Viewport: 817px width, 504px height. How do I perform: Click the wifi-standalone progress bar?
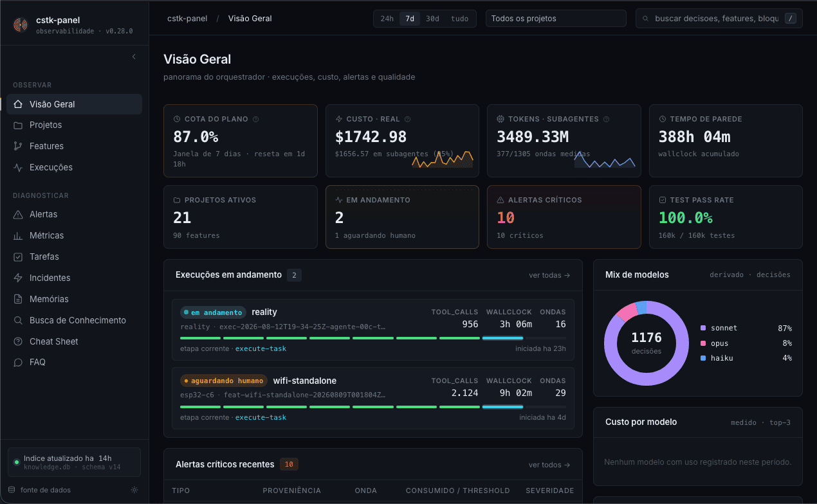click(x=373, y=406)
